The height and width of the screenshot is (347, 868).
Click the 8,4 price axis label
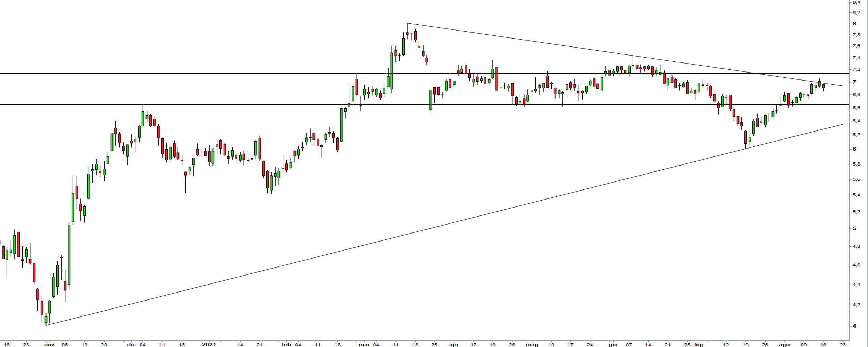click(856, 2)
